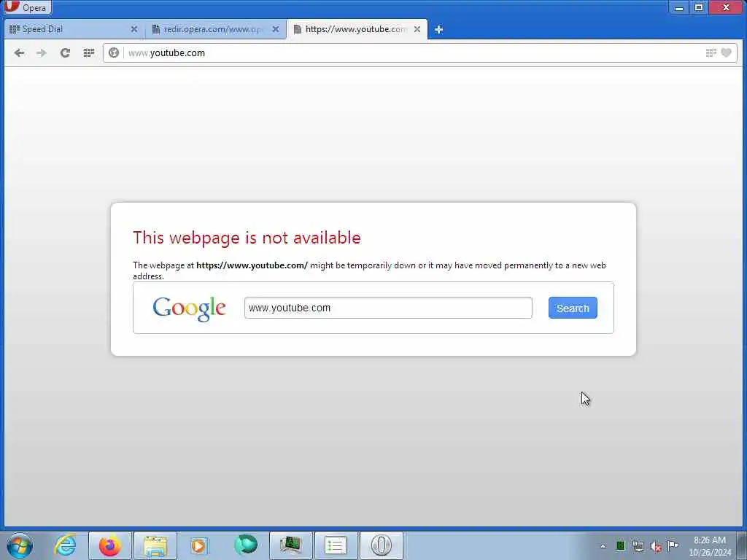Go back to previous page

point(19,52)
